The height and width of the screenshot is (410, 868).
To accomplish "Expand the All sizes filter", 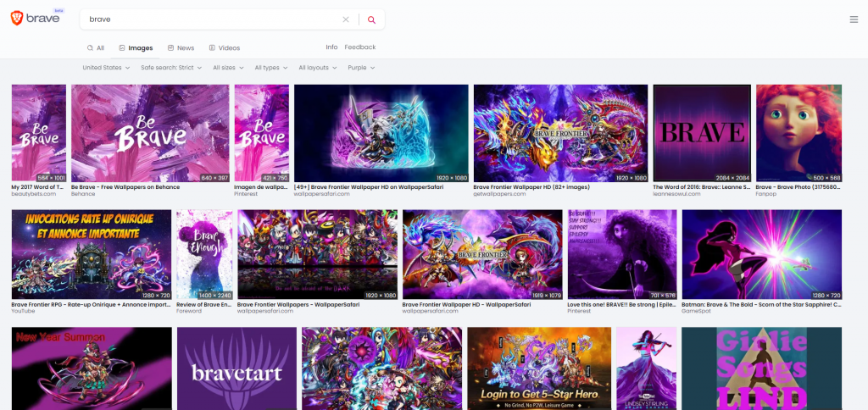I will [228, 68].
